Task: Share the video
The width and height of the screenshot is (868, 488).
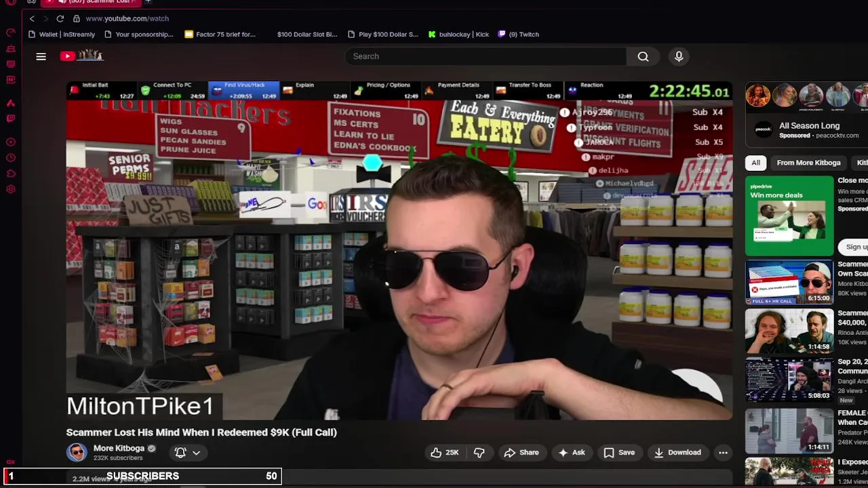Action: (x=521, y=452)
